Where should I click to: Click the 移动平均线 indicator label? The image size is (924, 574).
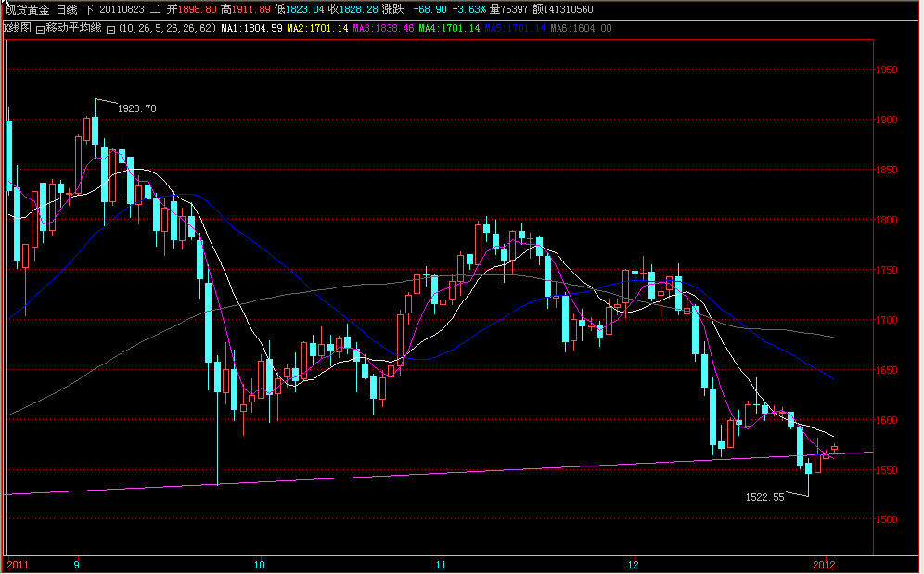point(73,29)
